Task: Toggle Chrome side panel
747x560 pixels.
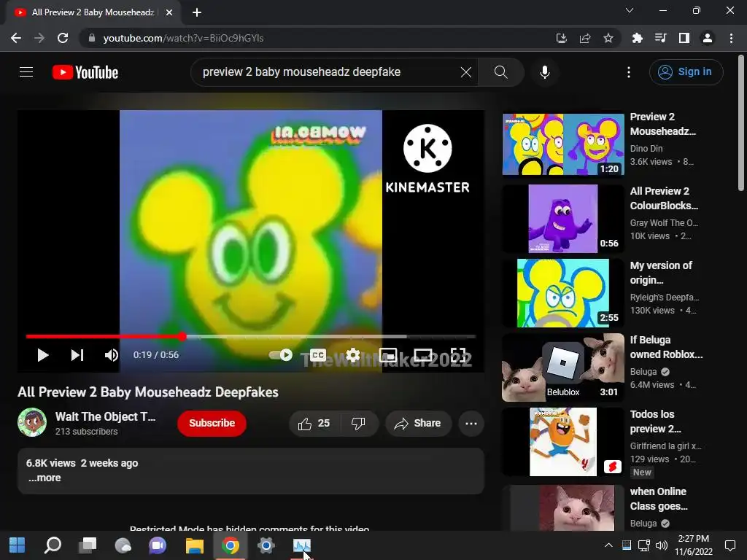Action: (684, 38)
